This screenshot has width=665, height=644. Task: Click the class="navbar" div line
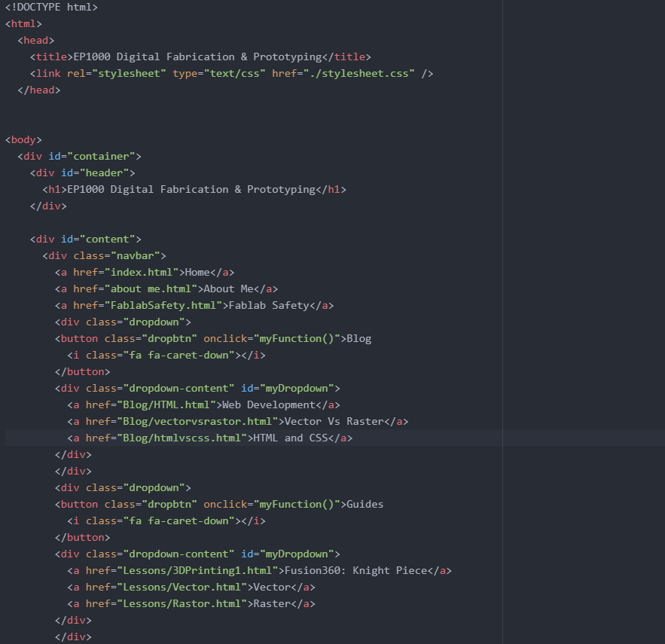point(104,255)
